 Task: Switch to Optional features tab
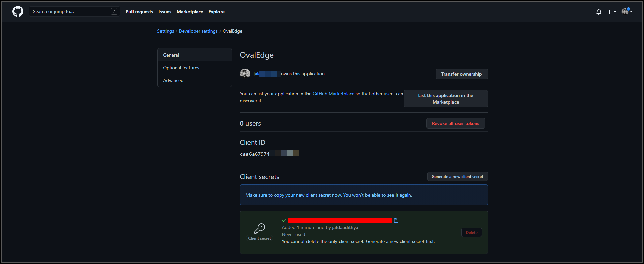(x=195, y=68)
